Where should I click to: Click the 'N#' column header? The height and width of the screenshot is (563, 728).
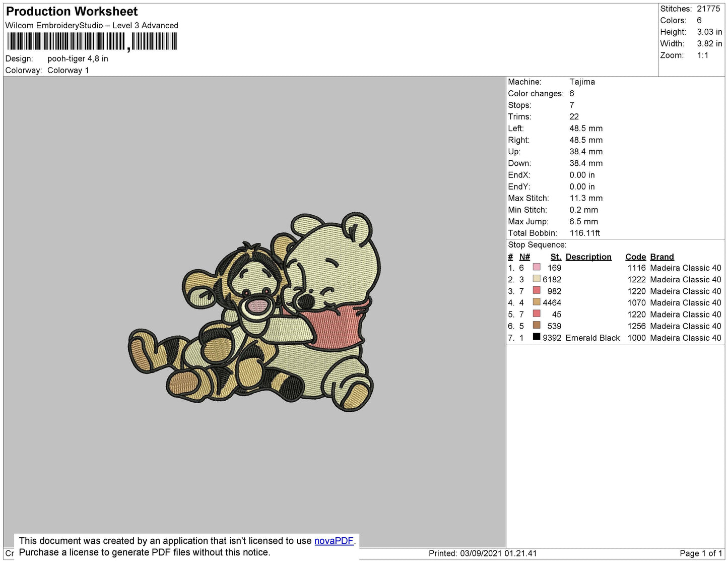(524, 257)
